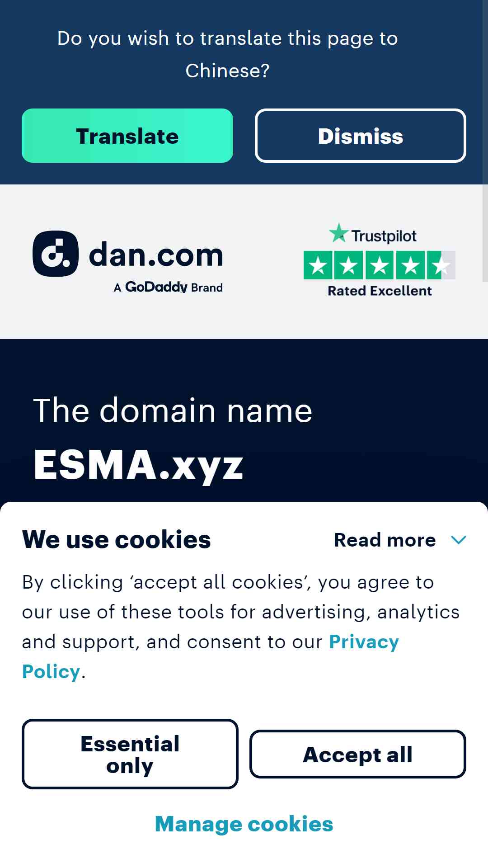Image resolution: width=488 pixels, height=868 pixels.
Task: Open the Read more cookie details
Action: [385, 540]
